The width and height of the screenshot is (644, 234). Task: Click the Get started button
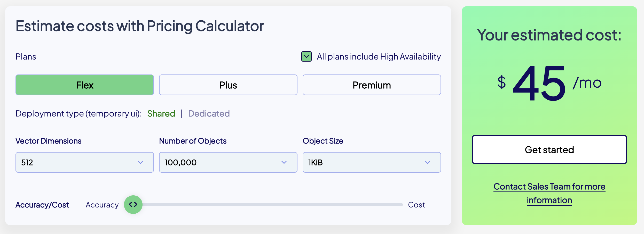click(x=549, y=149)
